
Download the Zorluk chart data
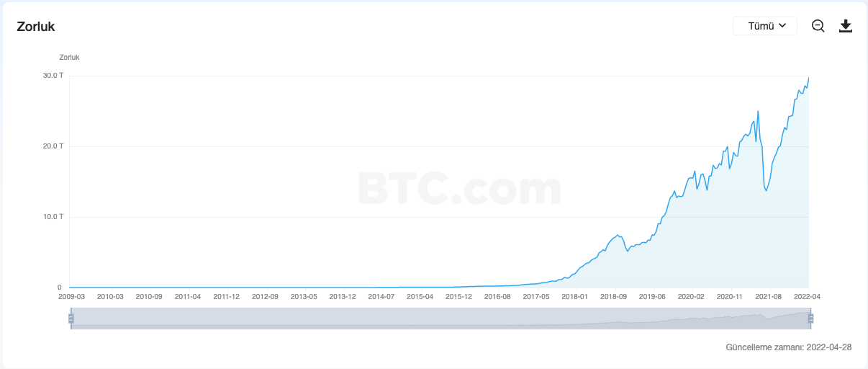click(846, 26)
